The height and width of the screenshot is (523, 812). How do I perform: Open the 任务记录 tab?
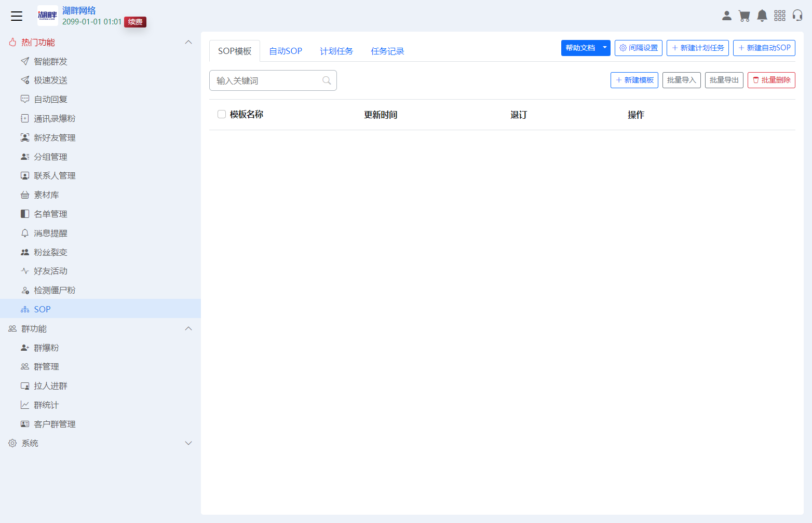[387, 50]
